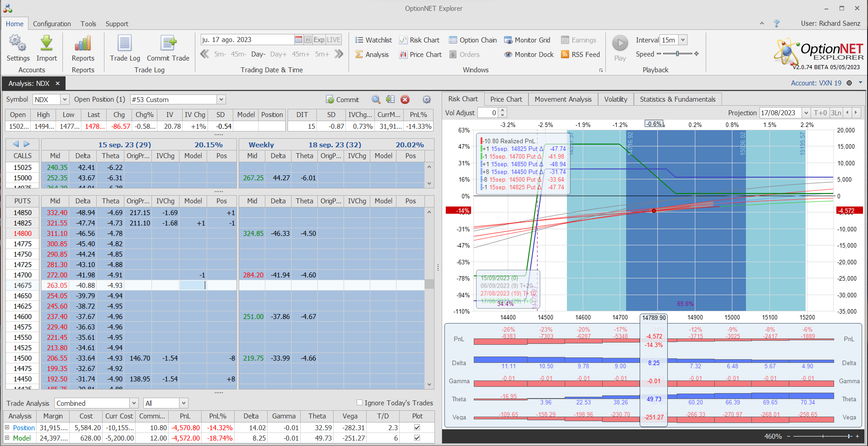Click the Account: VXN 19 link
This screenshot has width=868, height=446.
pyautogui.click(x=816, y=83)
